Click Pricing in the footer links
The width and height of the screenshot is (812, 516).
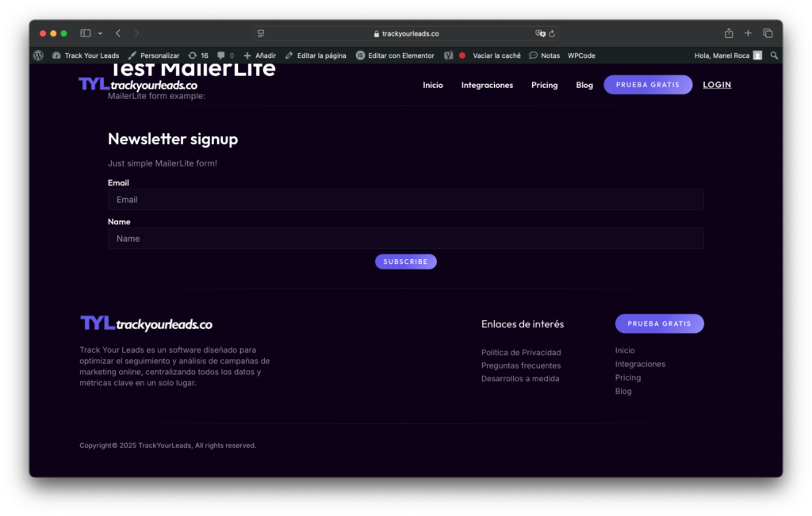click(628, 377)
